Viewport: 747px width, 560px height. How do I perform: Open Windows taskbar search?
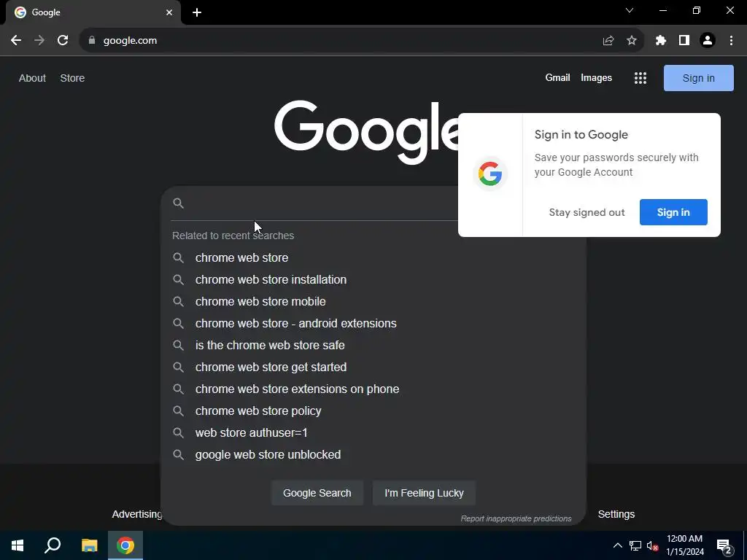53,545
